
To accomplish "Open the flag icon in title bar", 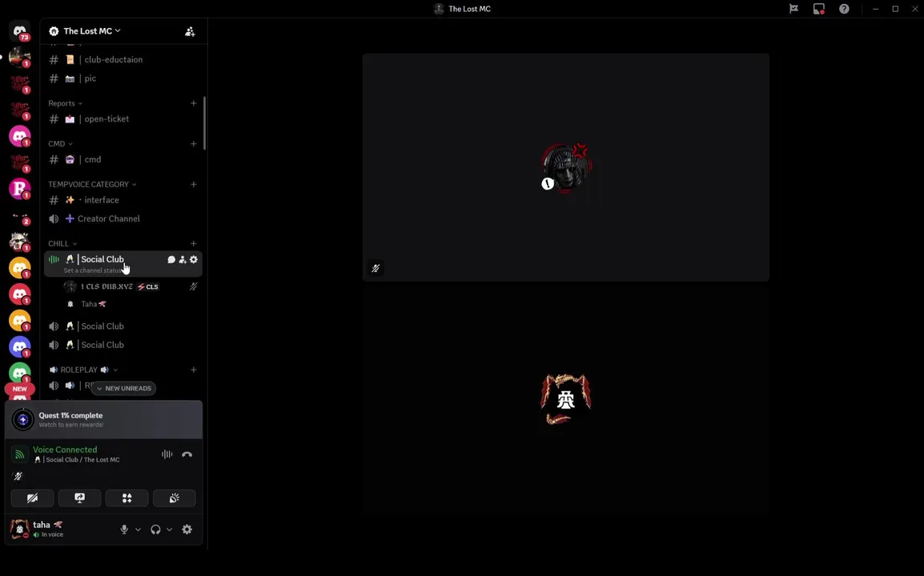I will 793,9.
